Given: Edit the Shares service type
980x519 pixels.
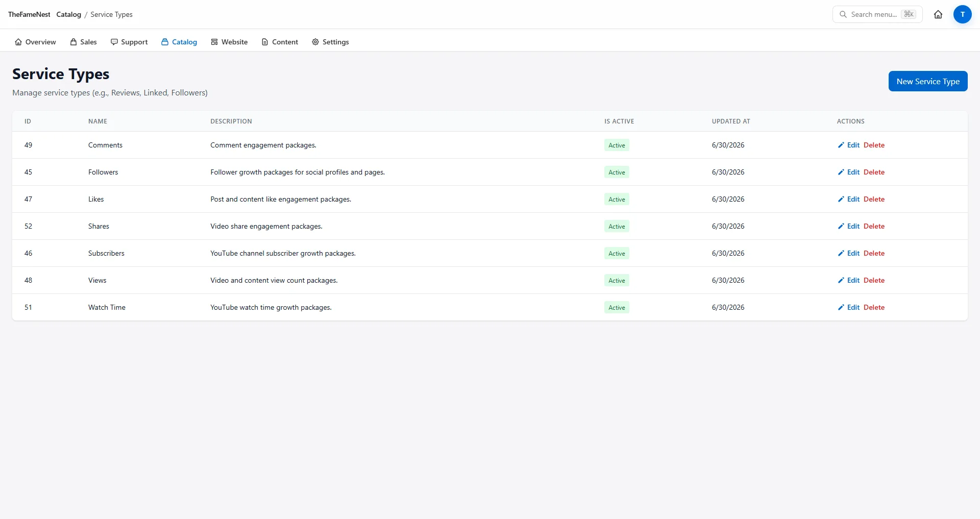Looking at the screenshot, I should [x=848, y=226].
